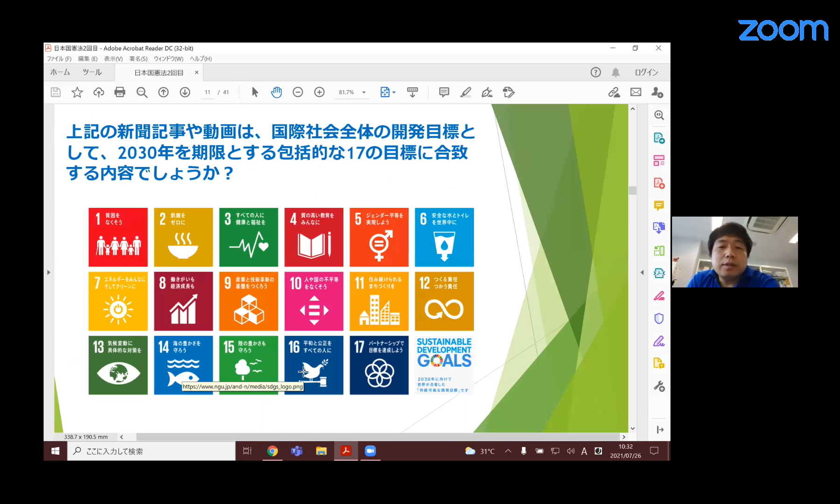Image resolution: width=840 pixels, height=504 pixels.
Task: Click the Zoom out minus icon
Action: point(298,92)
